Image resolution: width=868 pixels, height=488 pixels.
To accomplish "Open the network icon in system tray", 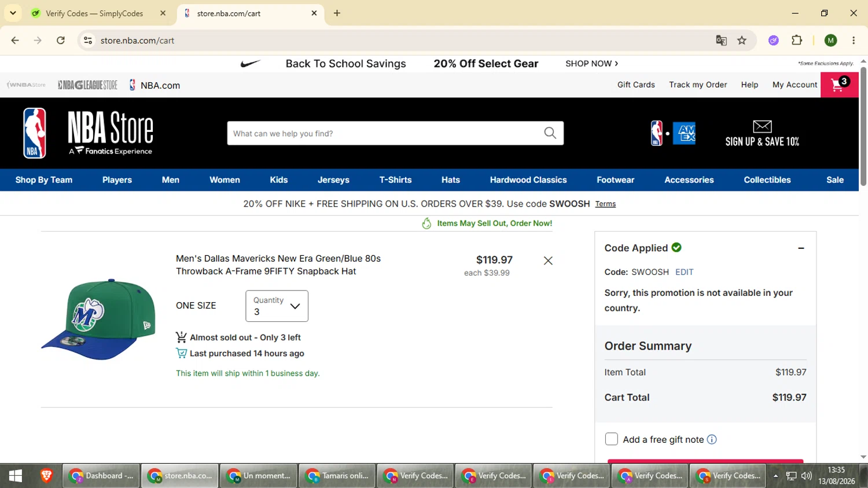I will [791, 476].
